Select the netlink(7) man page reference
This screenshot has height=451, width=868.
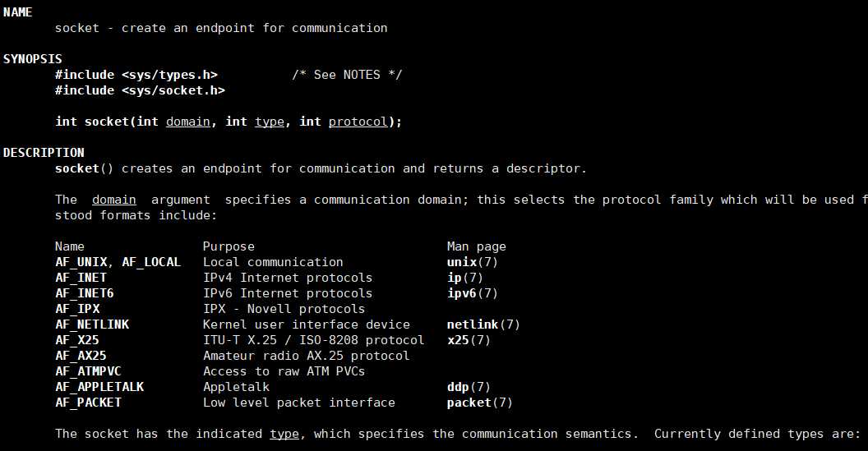(x=483, y=324)
